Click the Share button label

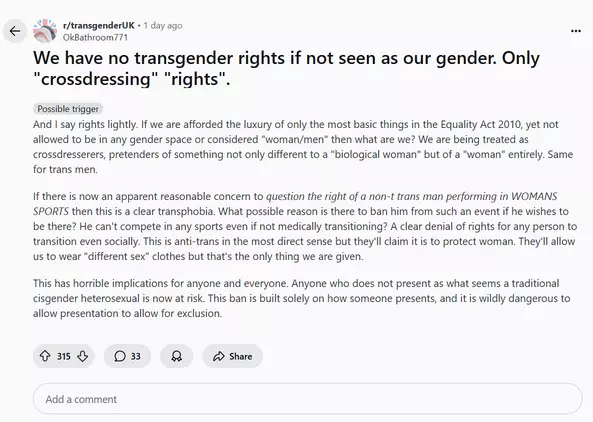(241, 357)
